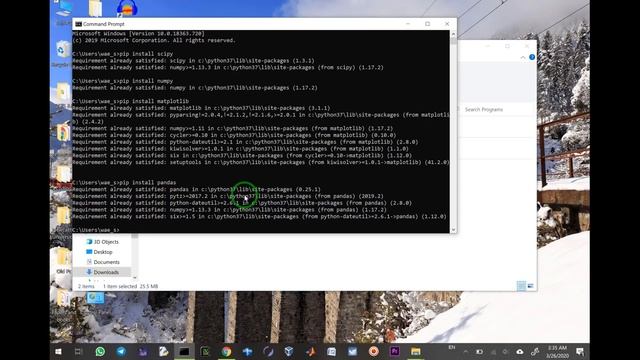
Task: Click the 'pip install matplotlib' command line
Action: click(154, 101)
